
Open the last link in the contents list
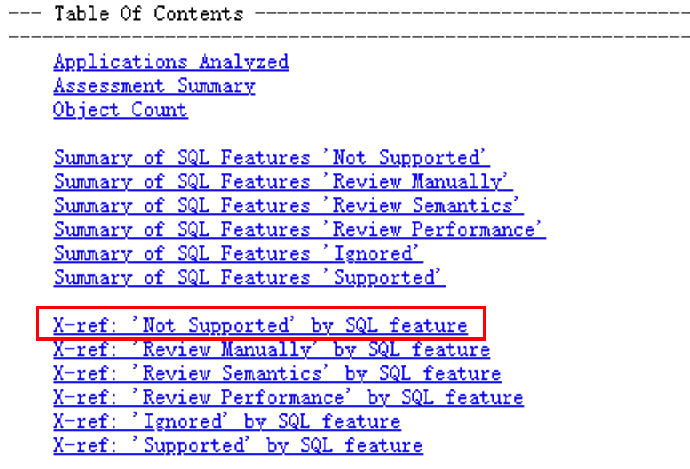click(x=238, y=446)
